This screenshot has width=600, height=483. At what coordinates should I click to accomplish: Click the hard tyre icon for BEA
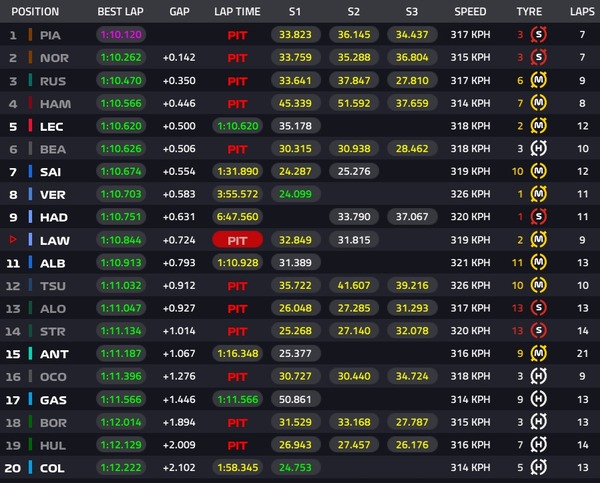(x=538, y=148)
